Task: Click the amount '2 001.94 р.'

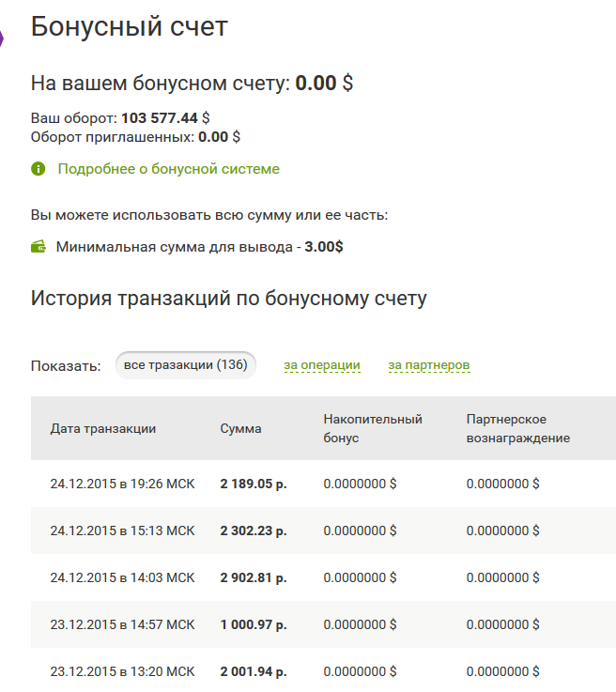Action: [254, 671]
